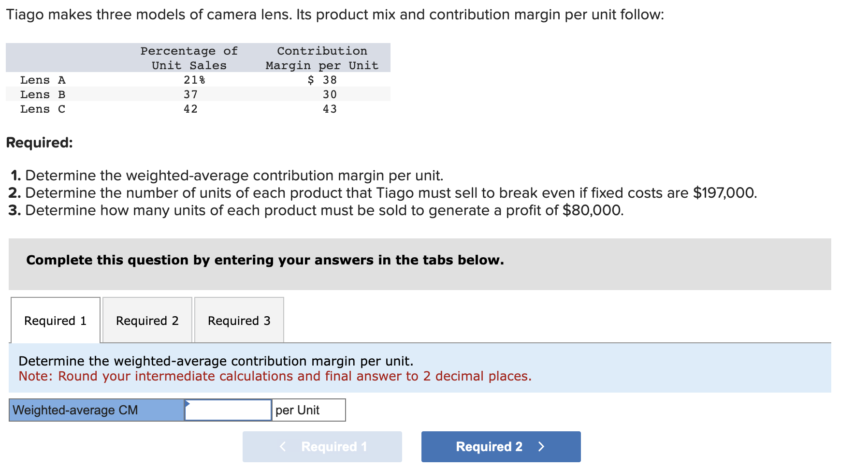Click the Percentage of Unit Sales column header
This screenshot has width=868, height=469.
[188, 58]
